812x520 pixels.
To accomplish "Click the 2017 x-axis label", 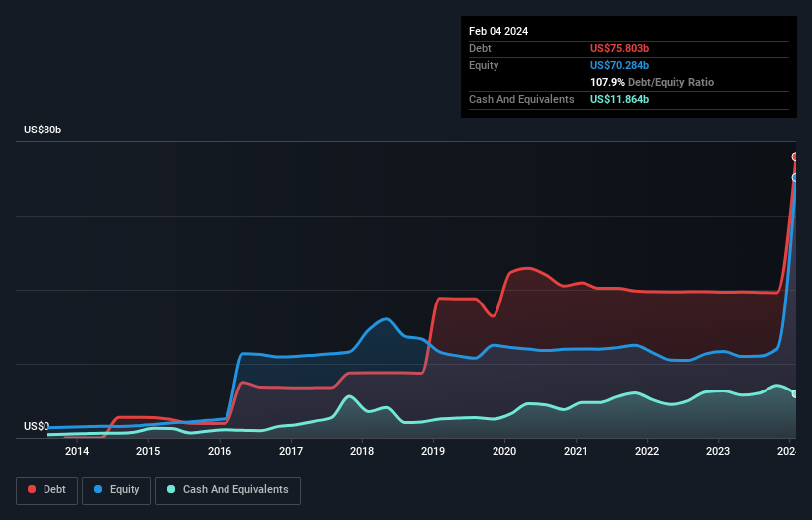I will tap(291, 451).
